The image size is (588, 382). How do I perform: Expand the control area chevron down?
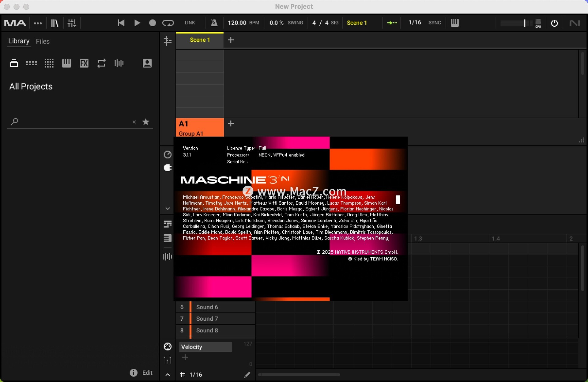click(x=168, y=209)
